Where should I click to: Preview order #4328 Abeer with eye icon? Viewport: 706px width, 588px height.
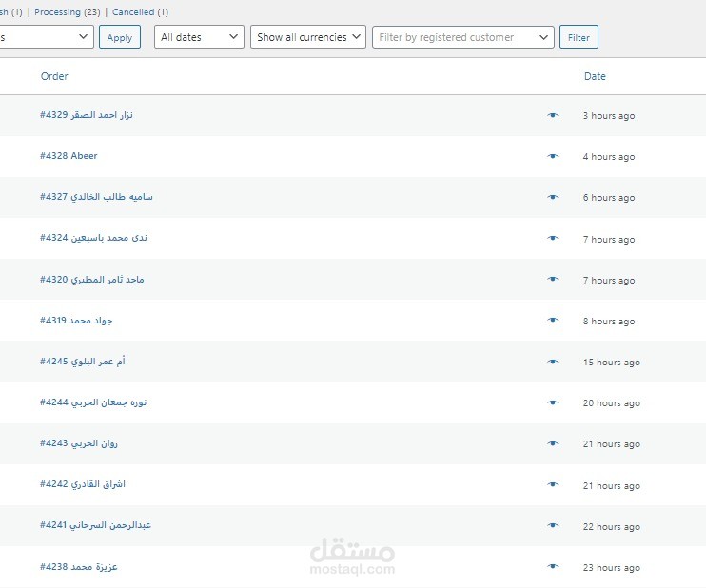click(553, 156)
